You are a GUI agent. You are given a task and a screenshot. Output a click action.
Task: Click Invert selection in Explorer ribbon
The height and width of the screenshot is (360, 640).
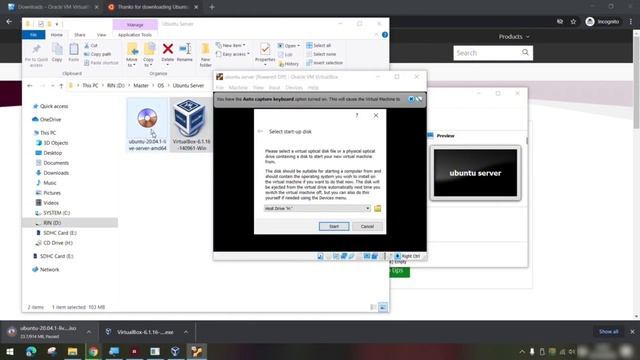pos(324,63)
